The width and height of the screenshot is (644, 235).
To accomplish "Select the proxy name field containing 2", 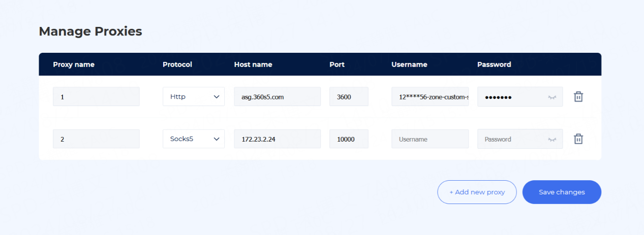I will [x=96, y=139].
